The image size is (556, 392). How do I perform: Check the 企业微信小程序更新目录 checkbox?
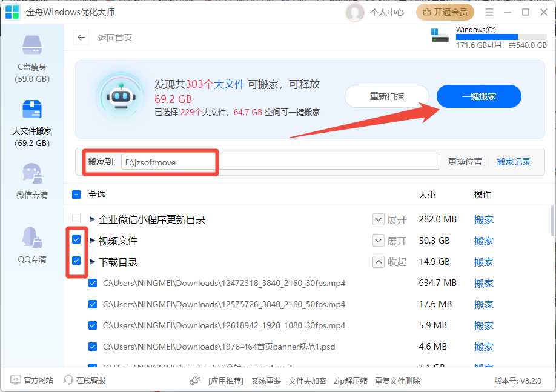76,218
